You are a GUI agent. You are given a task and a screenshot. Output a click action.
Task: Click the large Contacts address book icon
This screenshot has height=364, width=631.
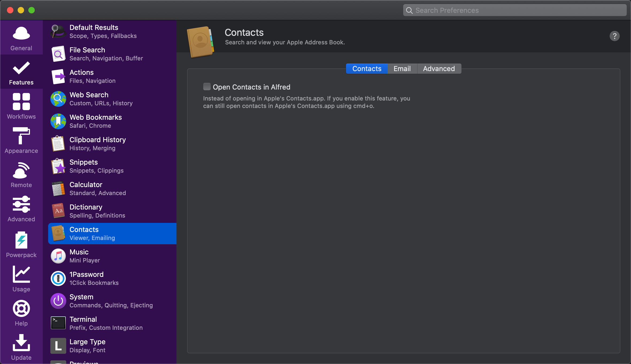click(x=201, y=42)
